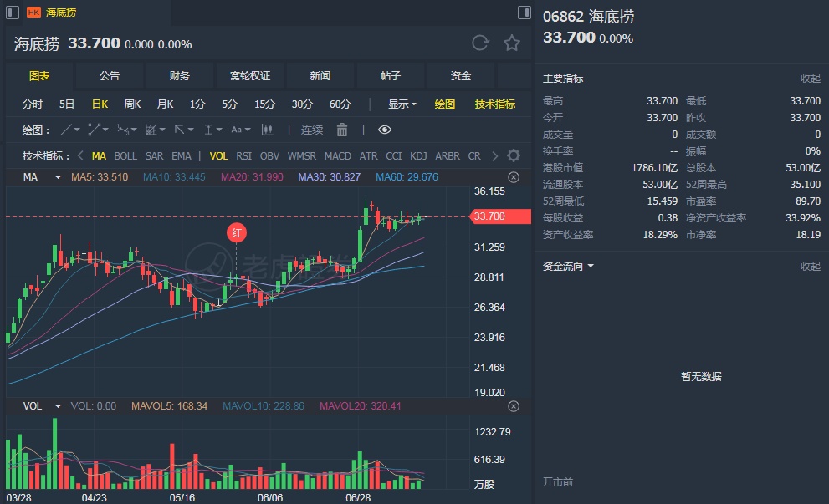Select the 15分 chart period
Image resolution: width=829 pixels, height=504 pixels.
[x=264, y=104]
